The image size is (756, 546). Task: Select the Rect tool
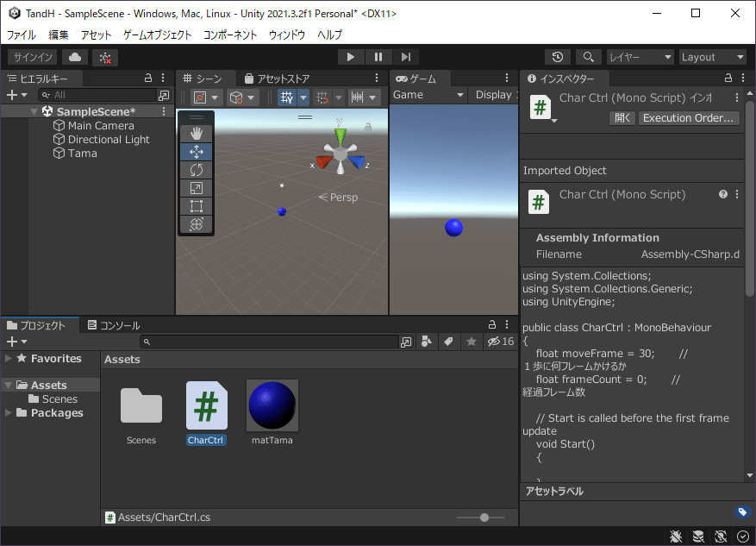[x=197, y=206]
